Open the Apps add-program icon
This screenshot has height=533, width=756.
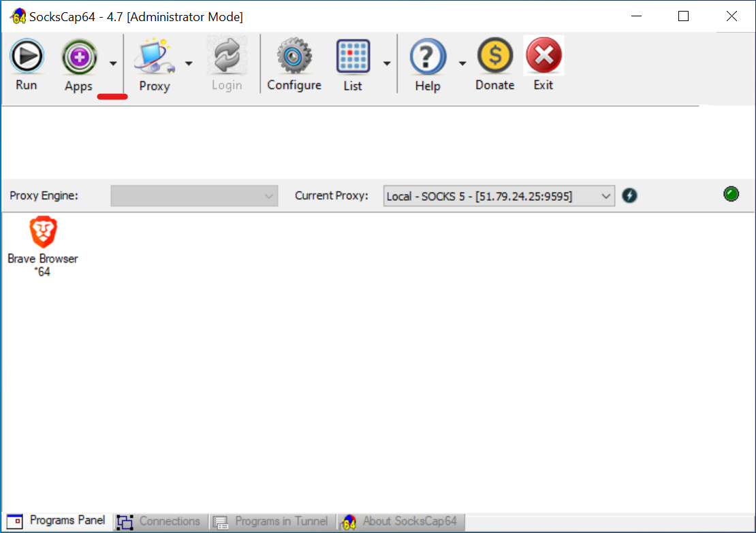click(79, 57)
